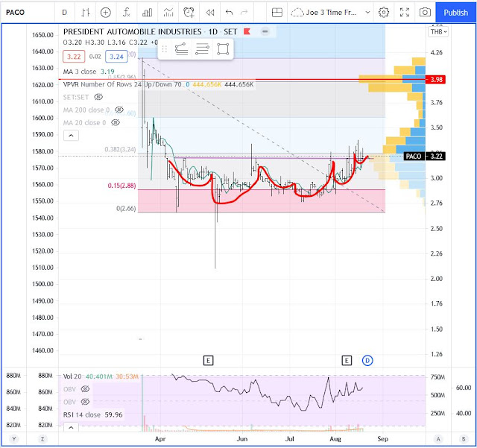
Task: Click the blue D dividend marker
Action: pos(367,361)
